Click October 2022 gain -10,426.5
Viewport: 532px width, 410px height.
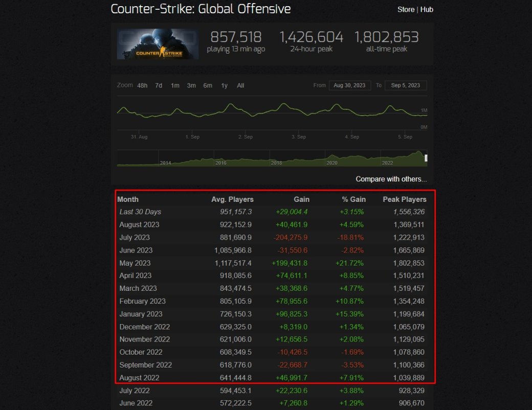click(293, 352)
